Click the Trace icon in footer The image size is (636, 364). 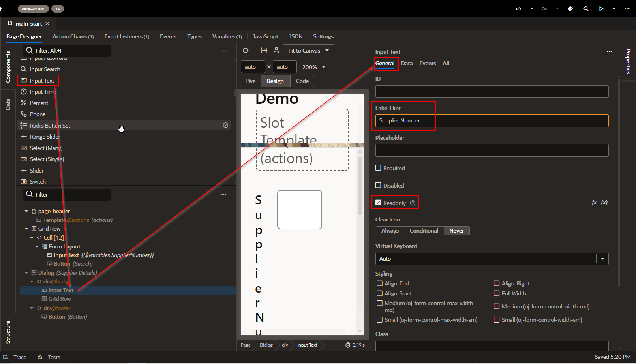6,357
